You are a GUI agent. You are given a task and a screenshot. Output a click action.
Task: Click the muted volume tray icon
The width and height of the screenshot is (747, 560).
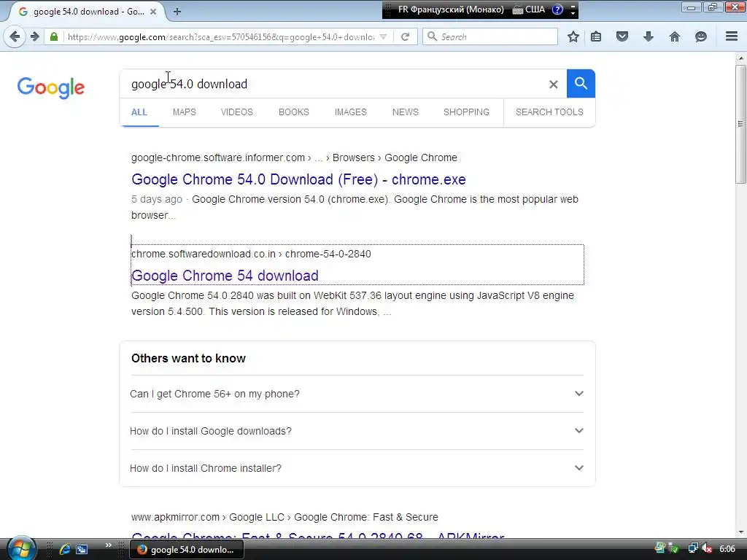pos(708,548)
